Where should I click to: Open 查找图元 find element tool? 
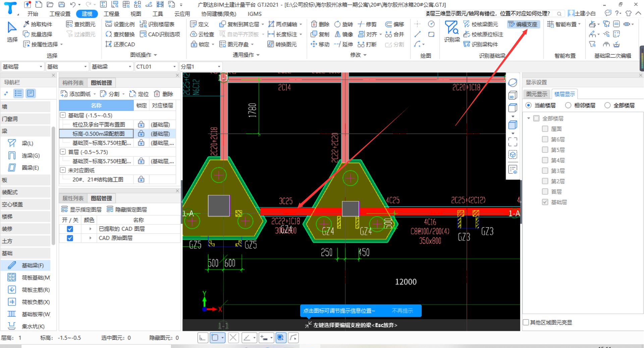81,24
